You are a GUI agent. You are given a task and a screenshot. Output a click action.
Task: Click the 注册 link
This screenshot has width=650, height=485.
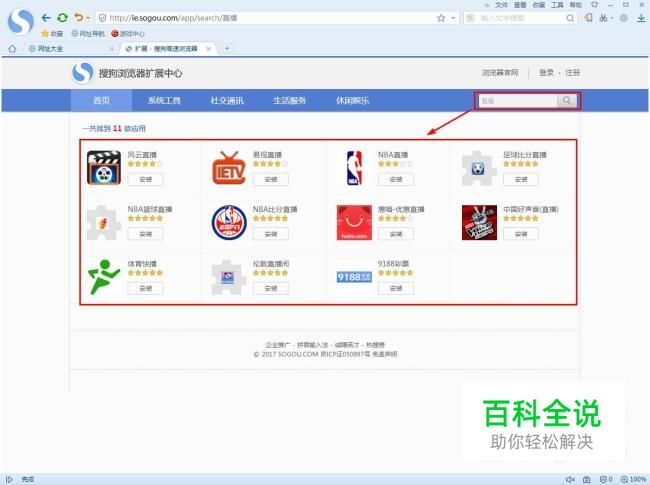click(x=572, y=73)
